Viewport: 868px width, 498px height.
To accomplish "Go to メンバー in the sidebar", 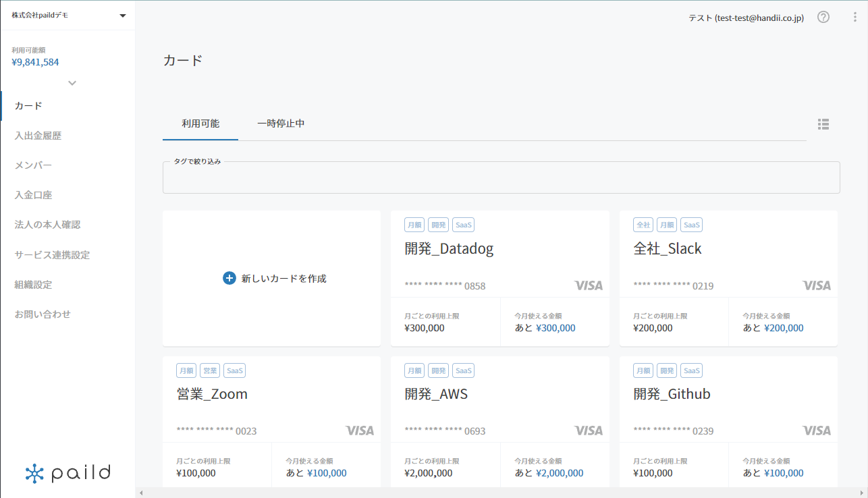I will (x=33, y=165).
